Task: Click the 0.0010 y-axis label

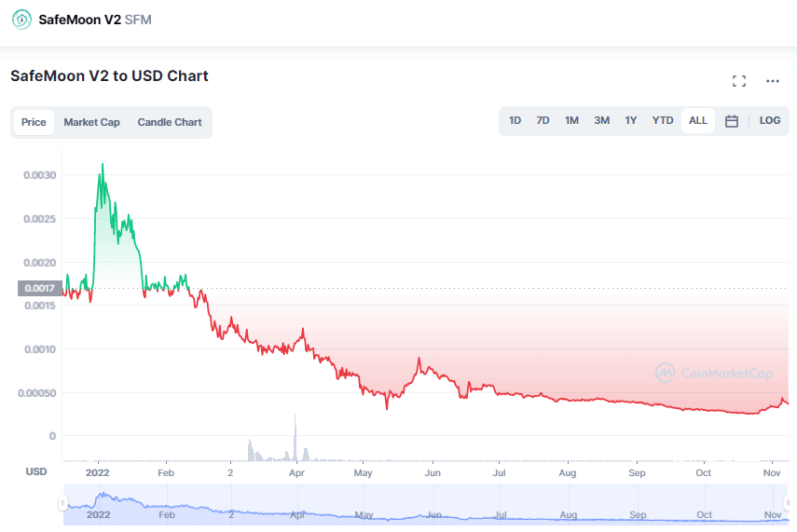Action: (x=40, y=349)
